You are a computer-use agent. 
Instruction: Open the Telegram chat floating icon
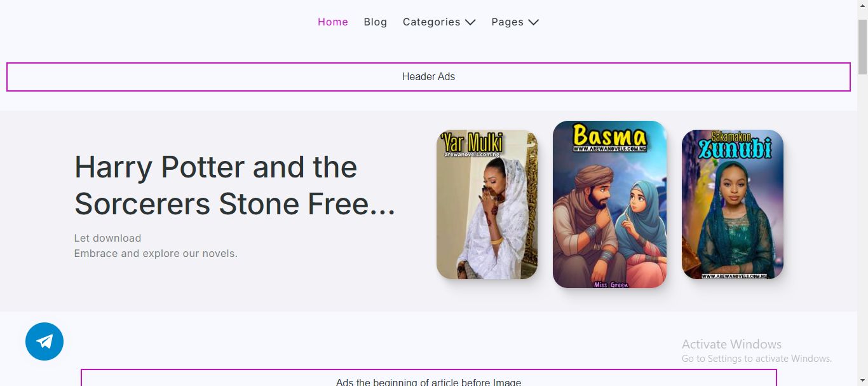coord(44,341)
